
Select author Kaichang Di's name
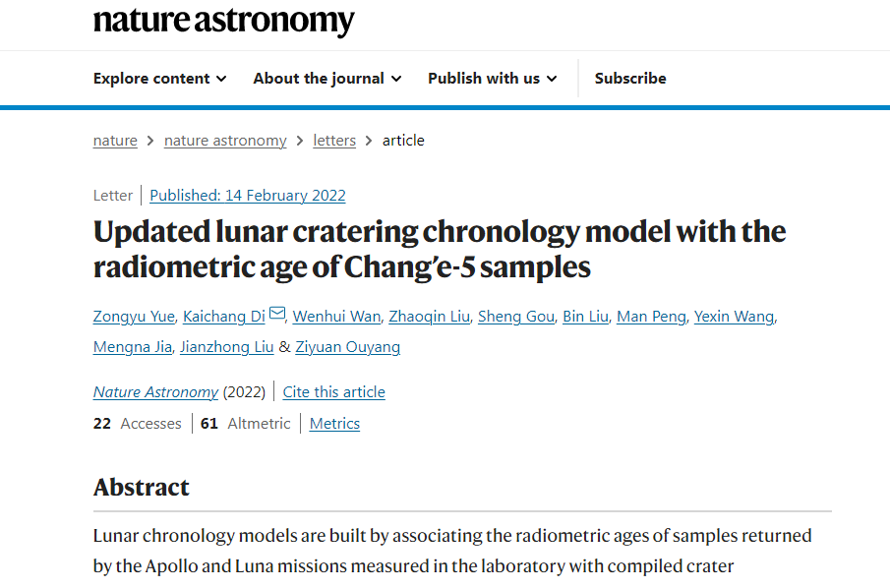click(224, 317)
